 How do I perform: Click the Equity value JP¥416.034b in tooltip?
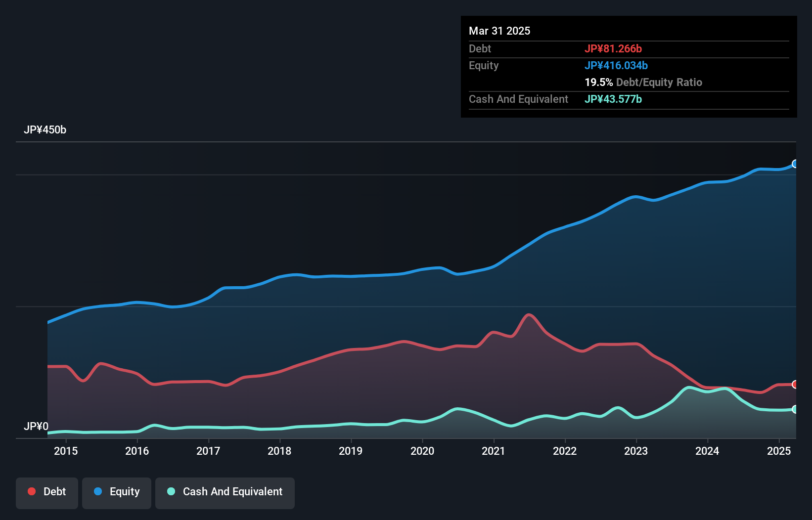tap(616, 65)
